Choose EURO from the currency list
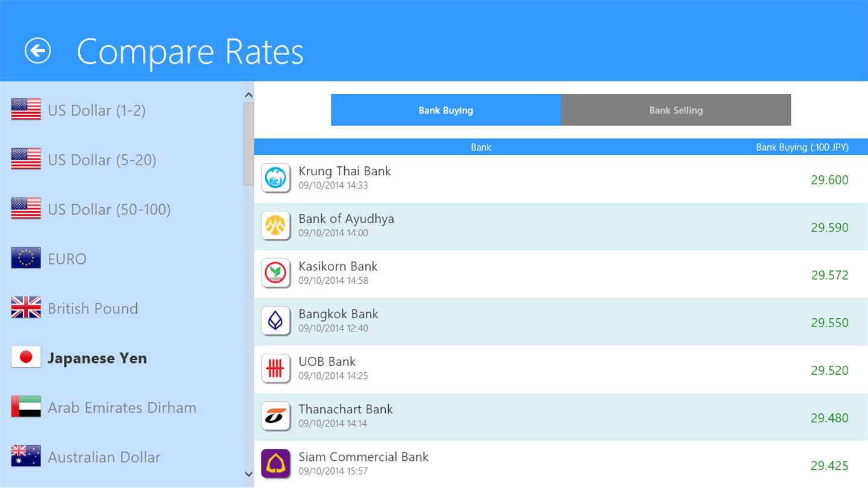The height and width of the screenshot is (488, 868). point(67,259)
